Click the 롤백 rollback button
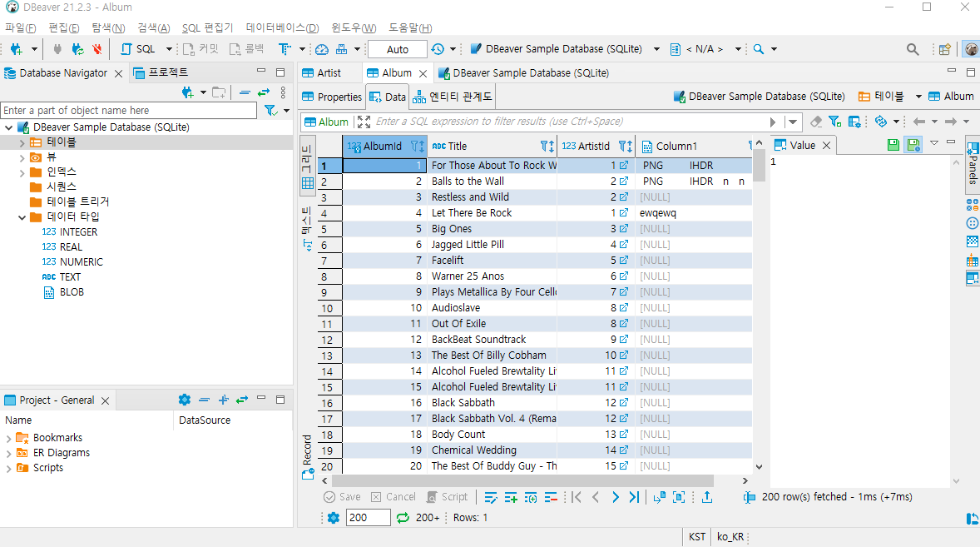Image resolution: width=980 pixels, height=547 pixels. click(247, 49)
